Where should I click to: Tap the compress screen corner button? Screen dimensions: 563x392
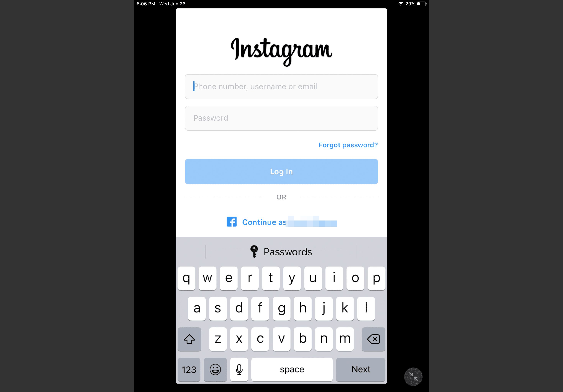[x=413, y=377]
